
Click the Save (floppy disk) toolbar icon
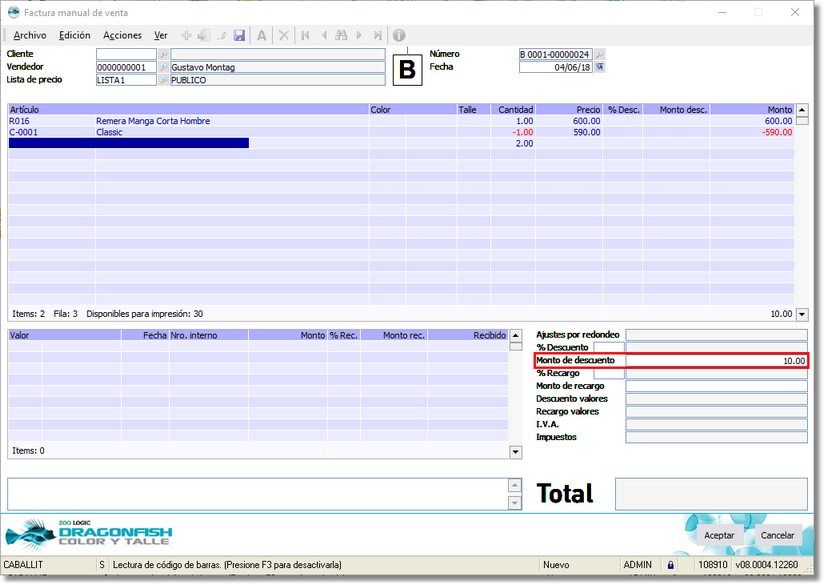tap(239, 35)
